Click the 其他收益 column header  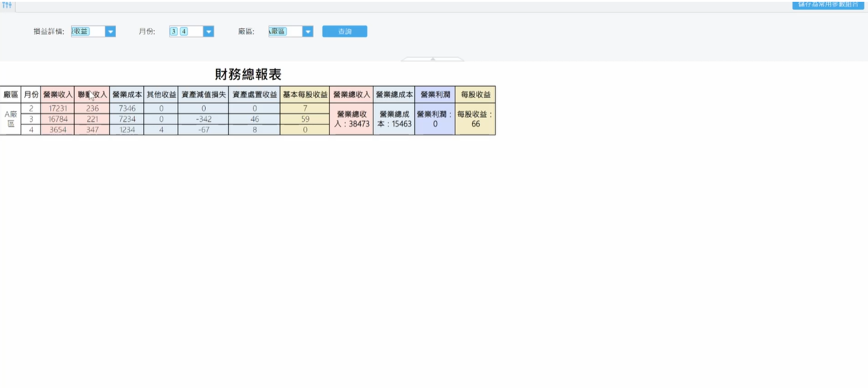click(161, 94)
